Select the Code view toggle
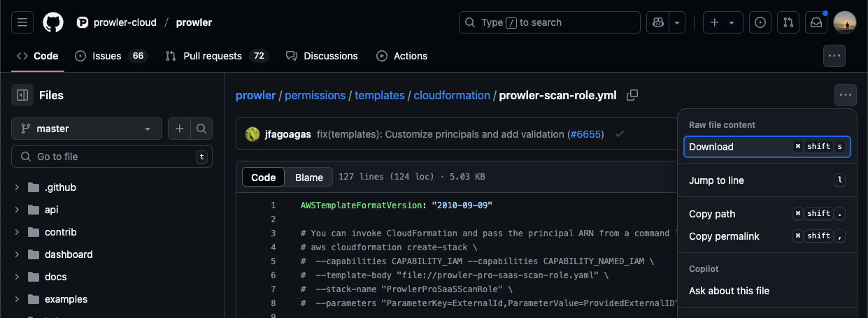 pyautogui.click(x=264, y=178)
